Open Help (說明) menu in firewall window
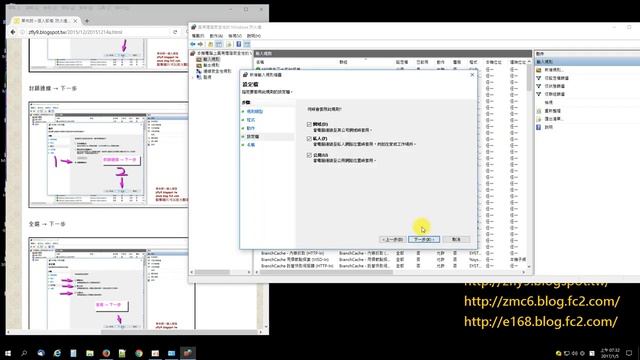This screenshot has height=360, width=640. (253, 36)
